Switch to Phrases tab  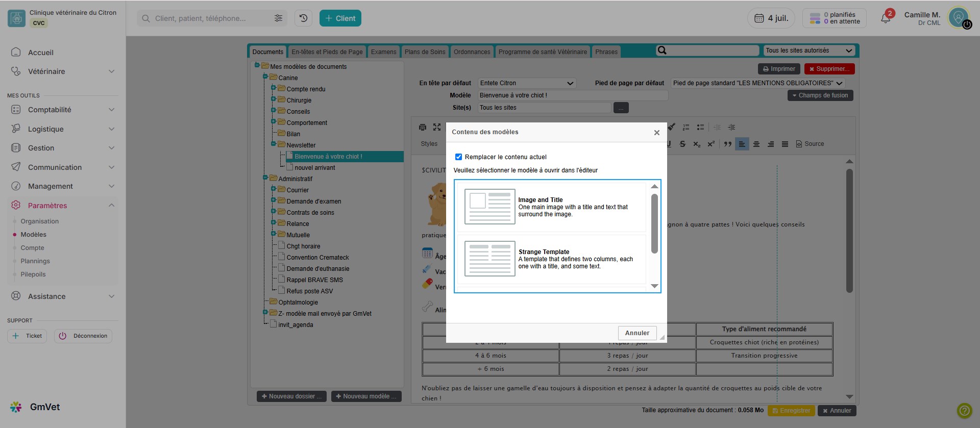tap(606, 52)
